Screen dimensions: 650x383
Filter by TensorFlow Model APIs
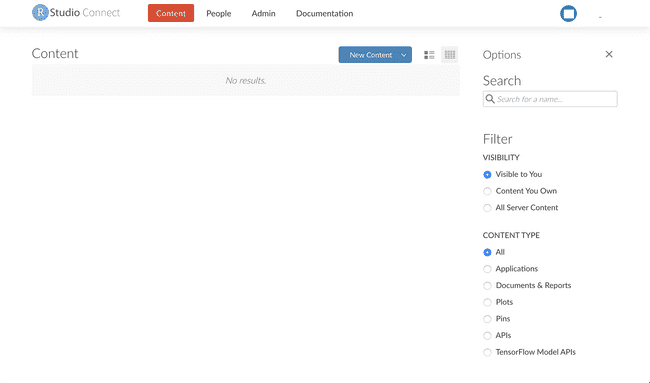pyautogui.click(x=529, y=352)
